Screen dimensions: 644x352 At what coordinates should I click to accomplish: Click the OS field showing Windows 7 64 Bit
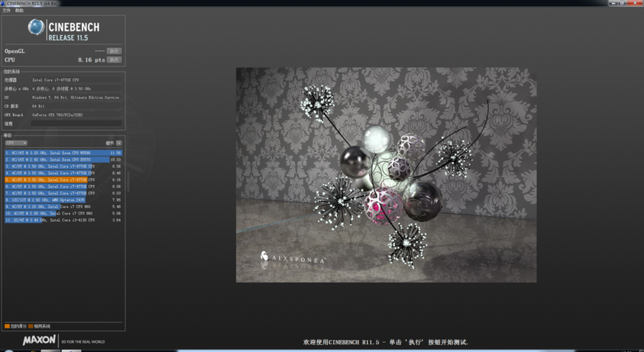(76, 97)
